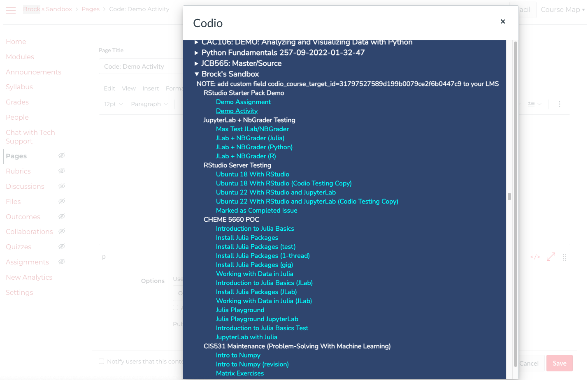Open the Edit menu of the editor

(109, 88)
